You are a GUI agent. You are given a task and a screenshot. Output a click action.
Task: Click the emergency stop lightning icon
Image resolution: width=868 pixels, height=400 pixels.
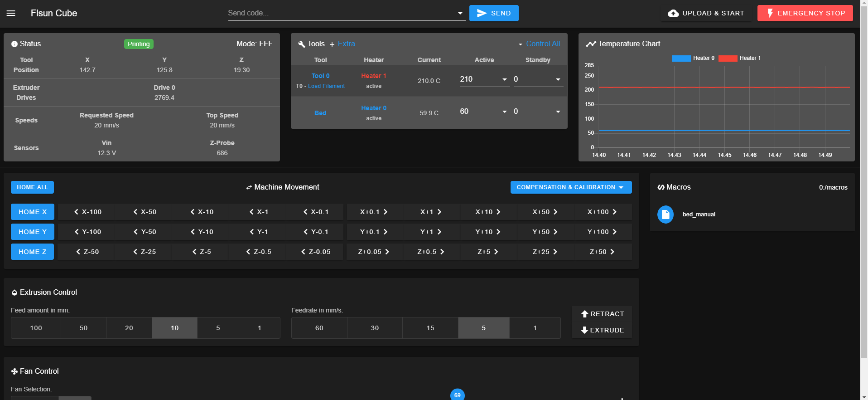(x=770, y=13)
